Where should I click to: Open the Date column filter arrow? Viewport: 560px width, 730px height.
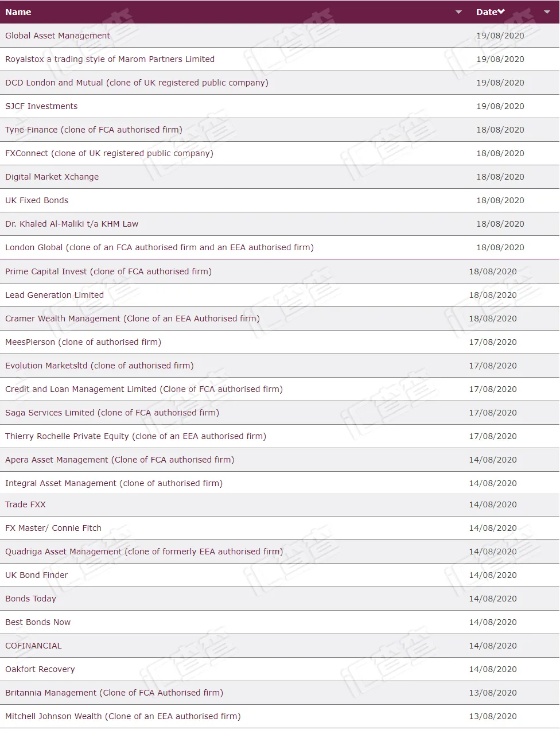tap(547, 12)
